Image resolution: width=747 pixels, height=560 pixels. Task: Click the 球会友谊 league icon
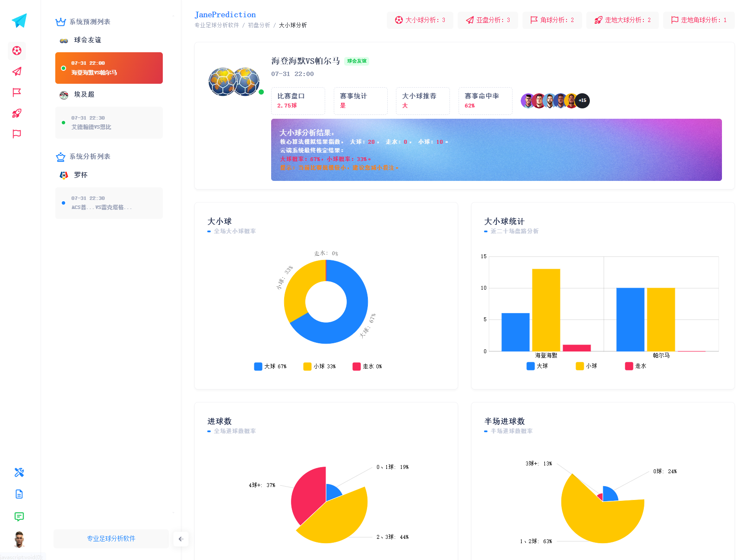point(64,41)
